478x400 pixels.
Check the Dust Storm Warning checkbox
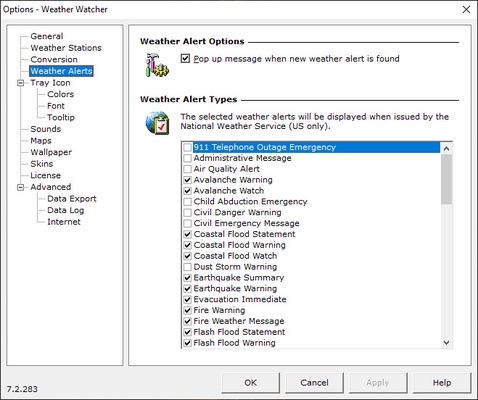coord(188,267)
